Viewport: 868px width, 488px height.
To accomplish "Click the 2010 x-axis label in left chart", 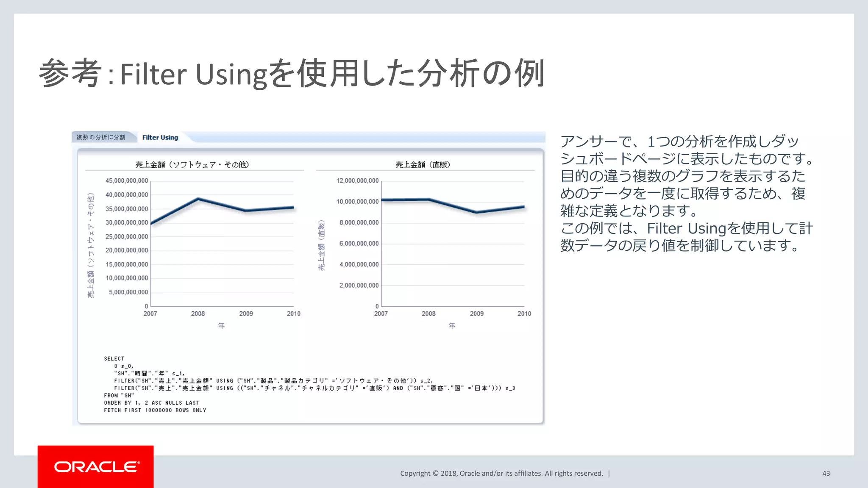I will click(x=293, y=314).
